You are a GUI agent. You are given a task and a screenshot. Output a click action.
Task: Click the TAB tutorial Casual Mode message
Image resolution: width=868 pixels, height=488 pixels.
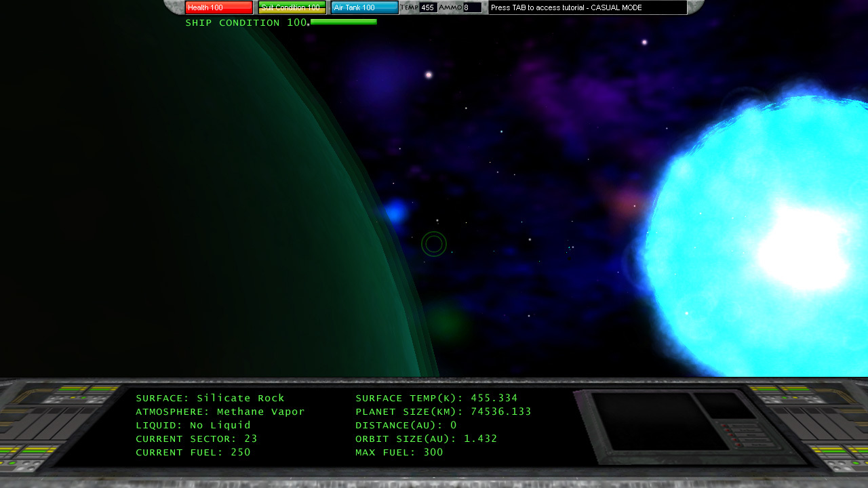coord(587,7)
